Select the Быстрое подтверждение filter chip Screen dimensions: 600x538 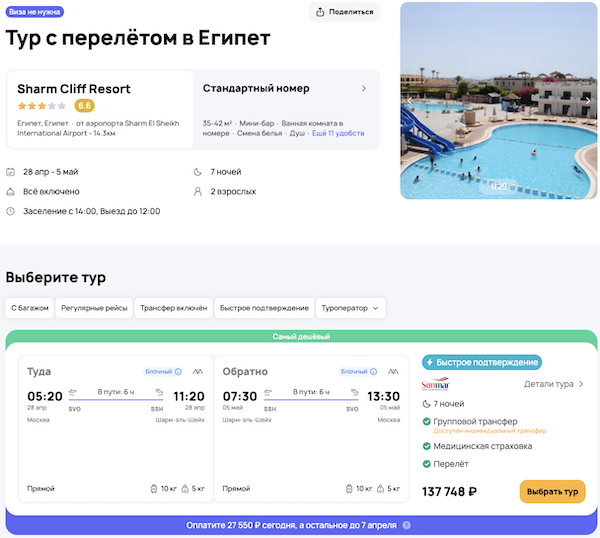(x=264, y=308)
